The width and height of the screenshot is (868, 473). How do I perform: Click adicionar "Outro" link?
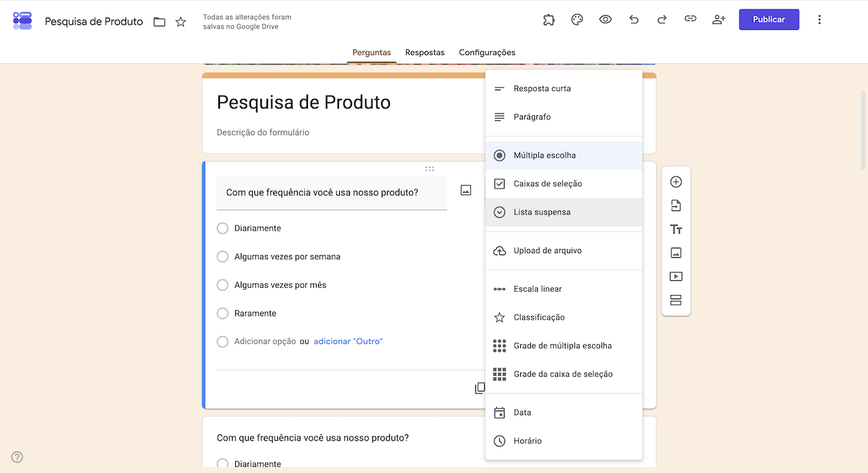point(348,341)
